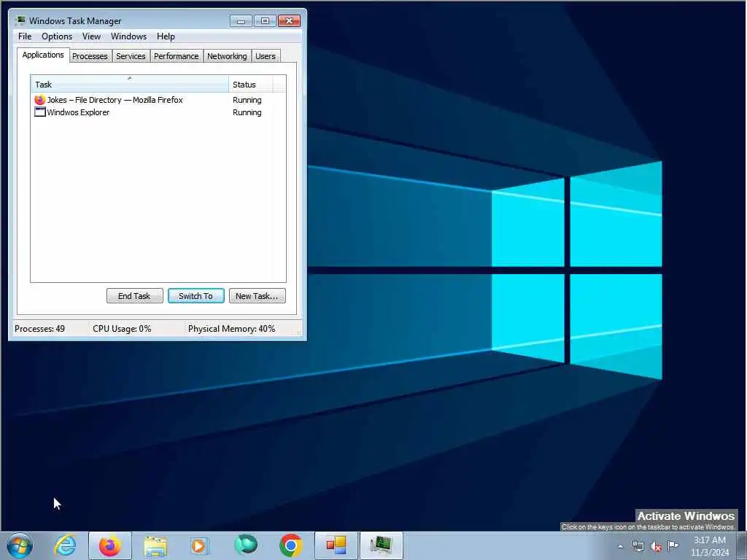The image size is (747, 560).
Task: Click the End Task button
Action: pyautogui.click(x=134, y=296)
